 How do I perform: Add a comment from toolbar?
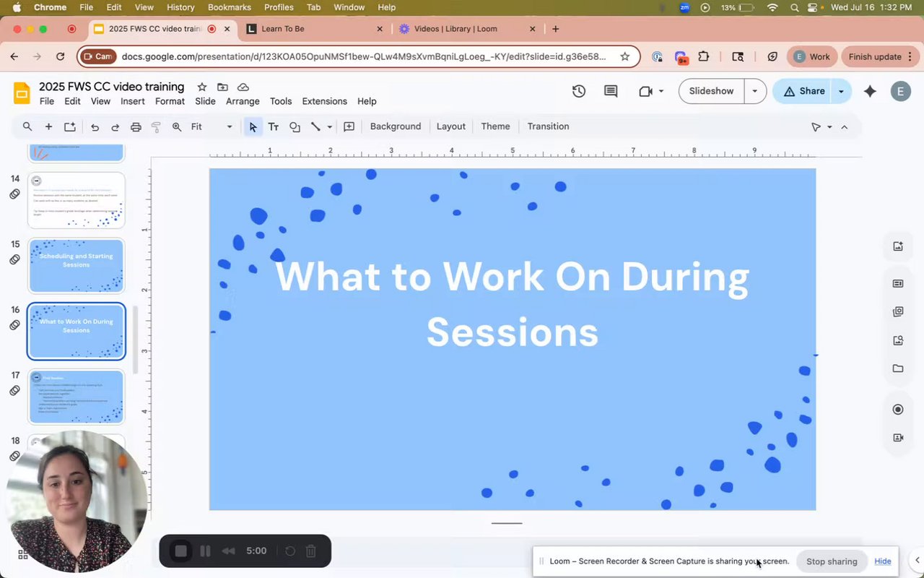[349, 126]
